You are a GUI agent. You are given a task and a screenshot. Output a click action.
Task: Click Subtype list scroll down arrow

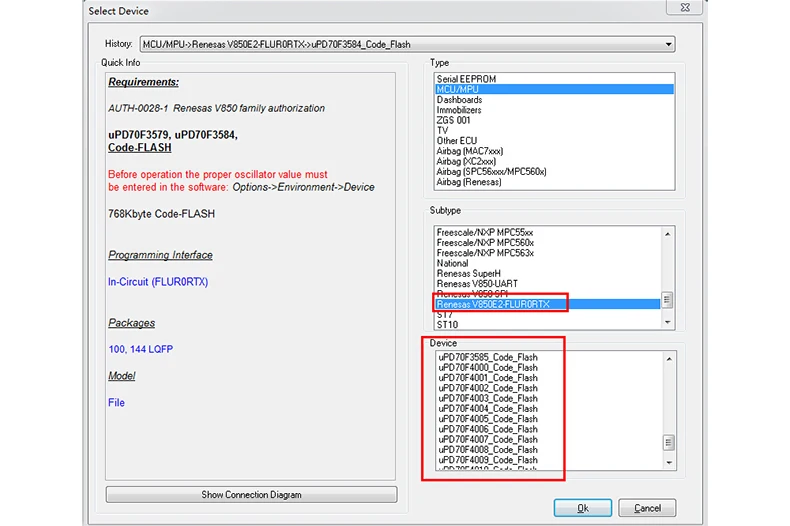pos(668,322)
